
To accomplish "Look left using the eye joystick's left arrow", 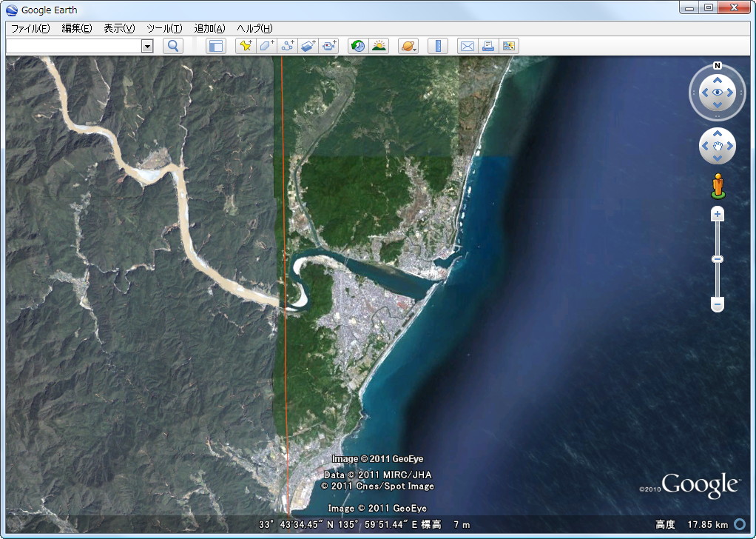I will click(706, 93).
